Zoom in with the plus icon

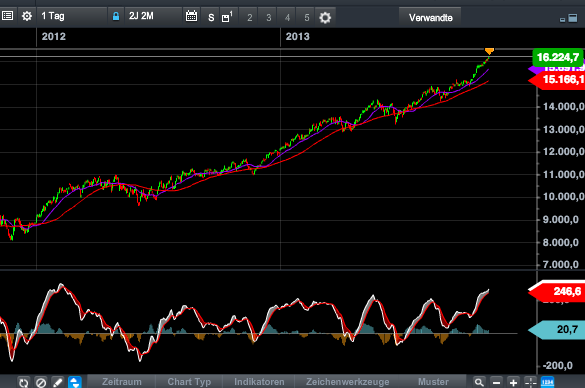coord(513,382)
